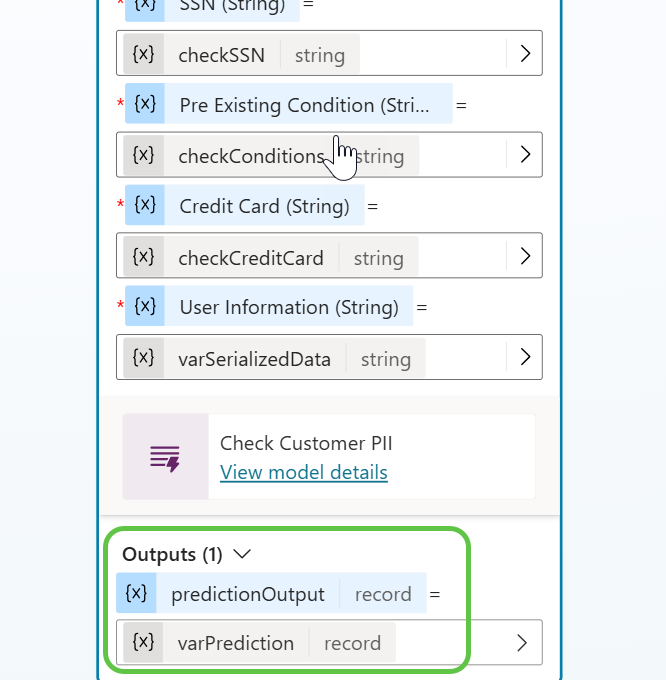The width and height of the screenshot is (666, 680).
Task: Click the Pre Existing Condition variable icon
Action: click(145, 104)
